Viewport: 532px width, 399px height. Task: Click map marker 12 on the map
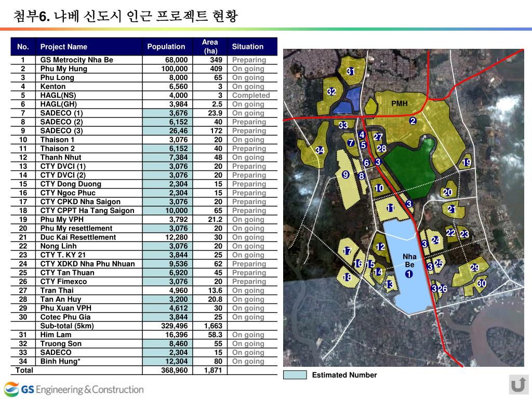(380, 247)
